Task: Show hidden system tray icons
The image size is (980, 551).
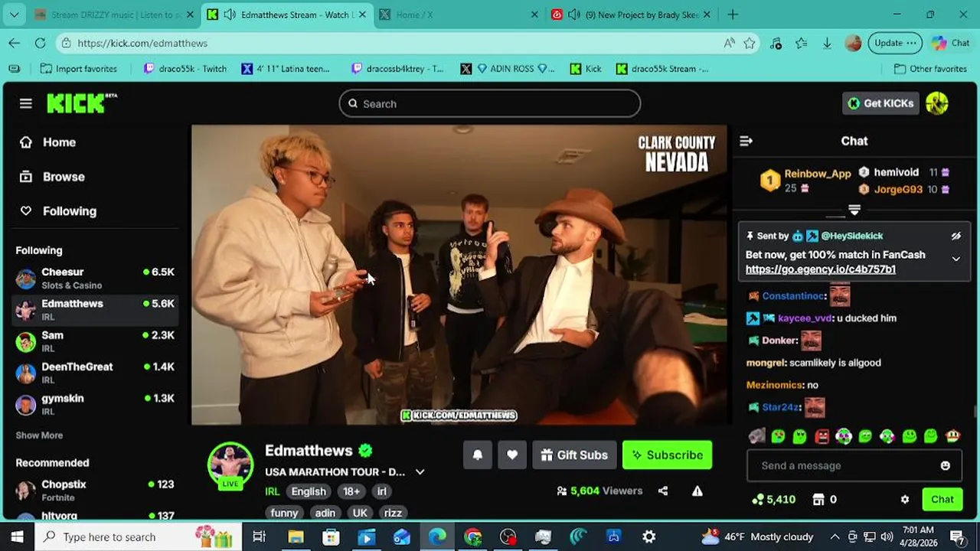Action: [835, 537]
